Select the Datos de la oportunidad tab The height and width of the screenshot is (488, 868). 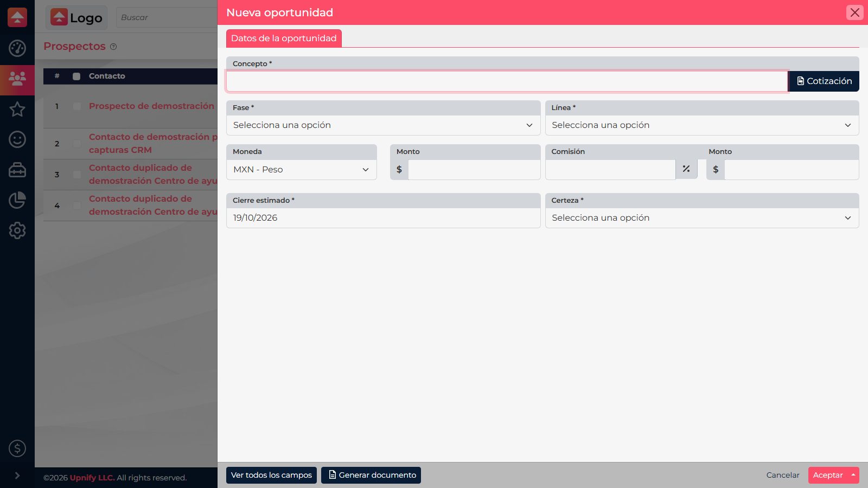point(284,38)
